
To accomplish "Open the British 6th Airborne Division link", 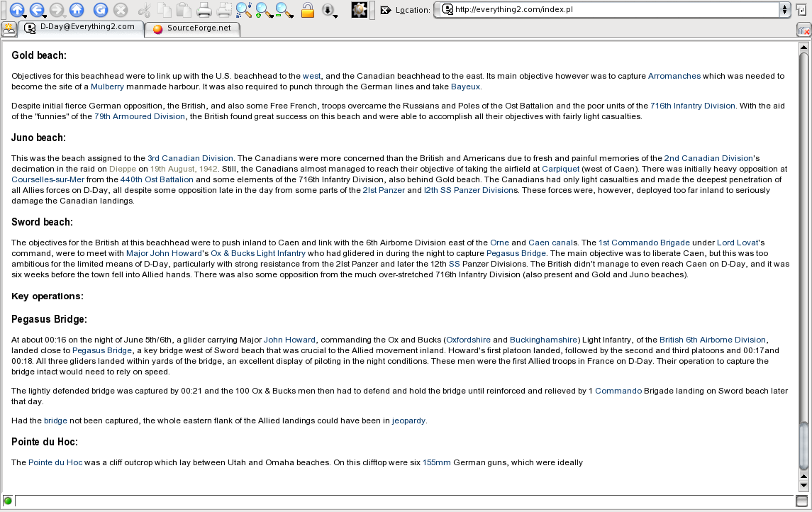I will click(713, 340).
